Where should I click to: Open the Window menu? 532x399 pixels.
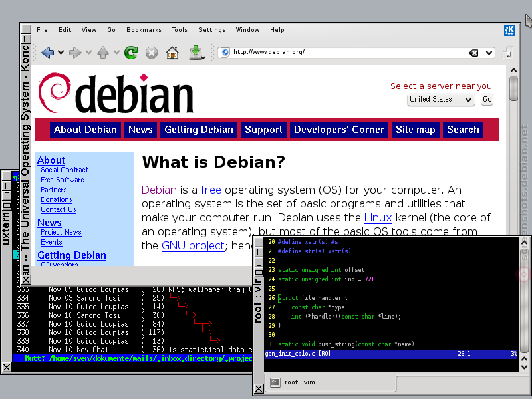point(247,30)
